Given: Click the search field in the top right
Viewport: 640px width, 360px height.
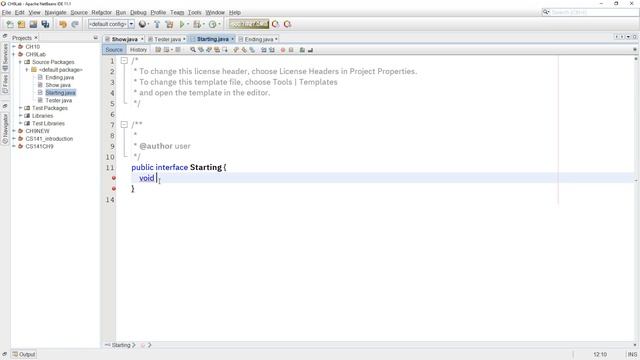Looking at the screenshot, I should [590, 12].
